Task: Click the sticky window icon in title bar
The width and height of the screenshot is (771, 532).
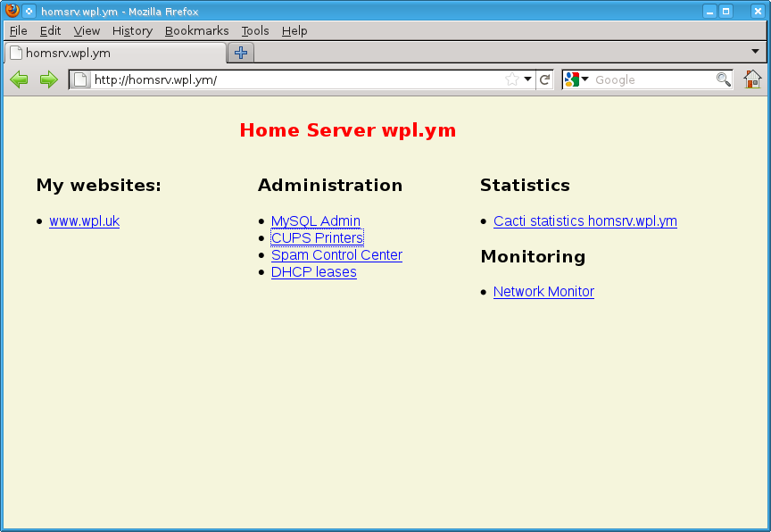Action: tap(29, 11)
